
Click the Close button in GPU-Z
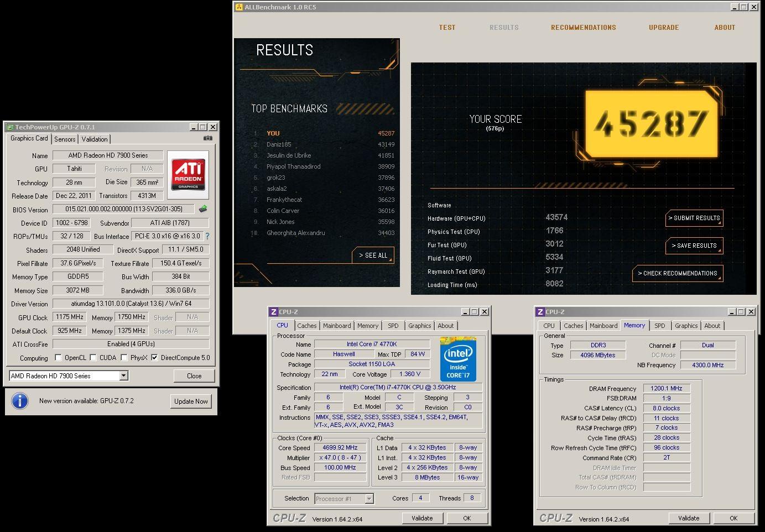click(194, 376)
